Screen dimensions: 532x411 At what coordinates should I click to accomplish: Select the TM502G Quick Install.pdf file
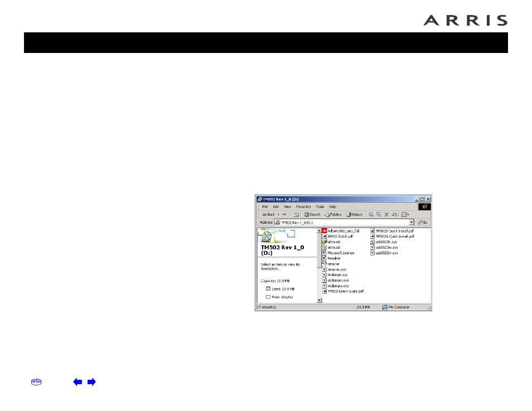point(393,236)
